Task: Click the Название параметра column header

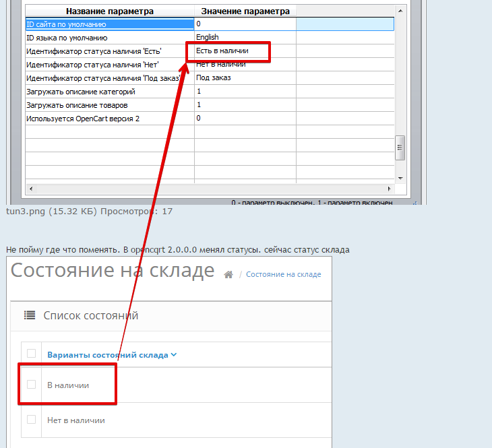Action: click(x=110, y=11)
